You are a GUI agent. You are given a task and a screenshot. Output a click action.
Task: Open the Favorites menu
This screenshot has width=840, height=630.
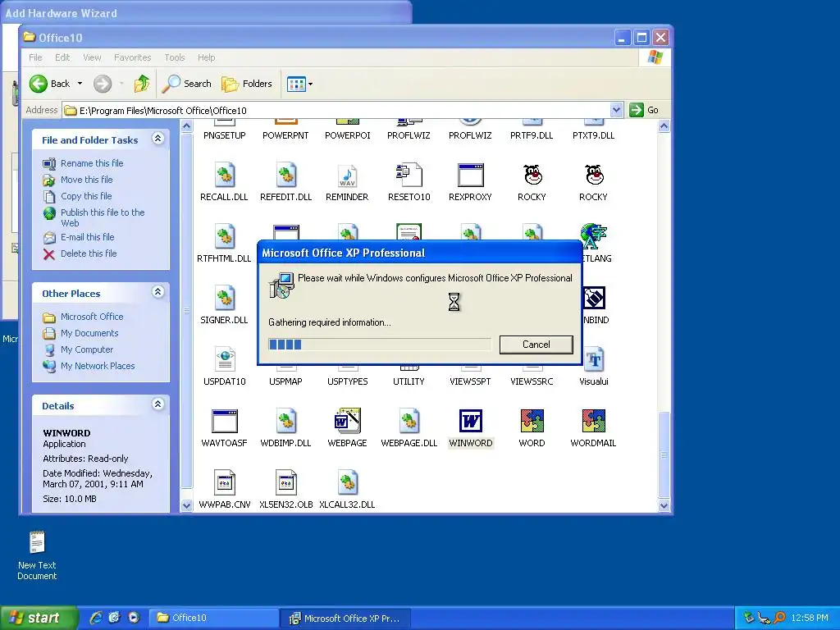[x=132, y=57]
